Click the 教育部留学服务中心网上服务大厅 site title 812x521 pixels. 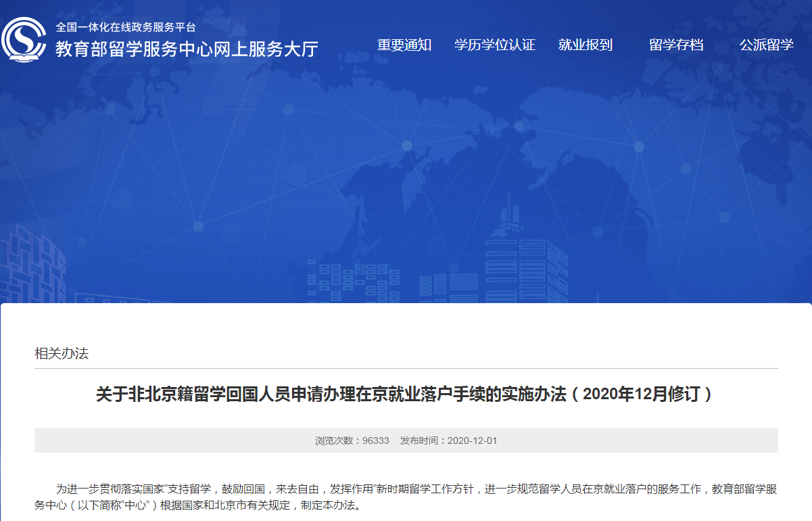187,49
